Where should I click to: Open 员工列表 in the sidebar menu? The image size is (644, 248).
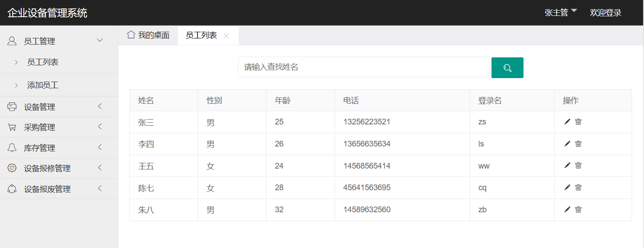(x=43, y=62)
